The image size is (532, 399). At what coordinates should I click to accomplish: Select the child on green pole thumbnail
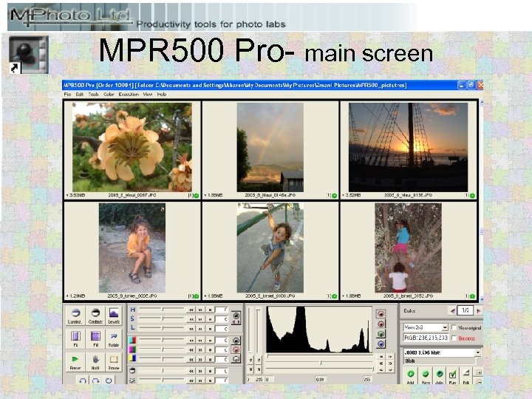[x=270, y=248]
